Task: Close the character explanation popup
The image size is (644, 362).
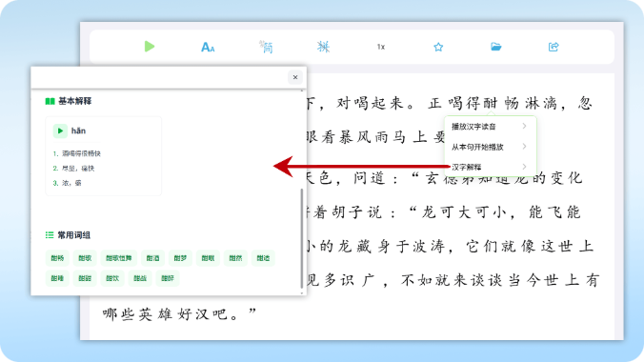Action: (x=295, y=77)
